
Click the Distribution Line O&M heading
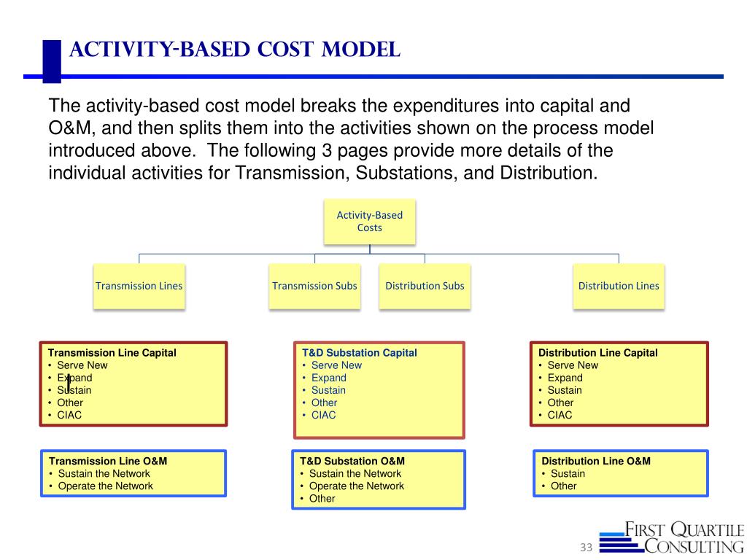(x=596, y=461)
